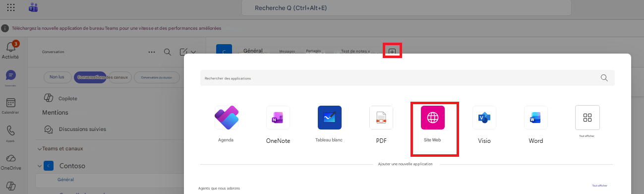Choose the Tableau blanc whiteboard app

329,118
